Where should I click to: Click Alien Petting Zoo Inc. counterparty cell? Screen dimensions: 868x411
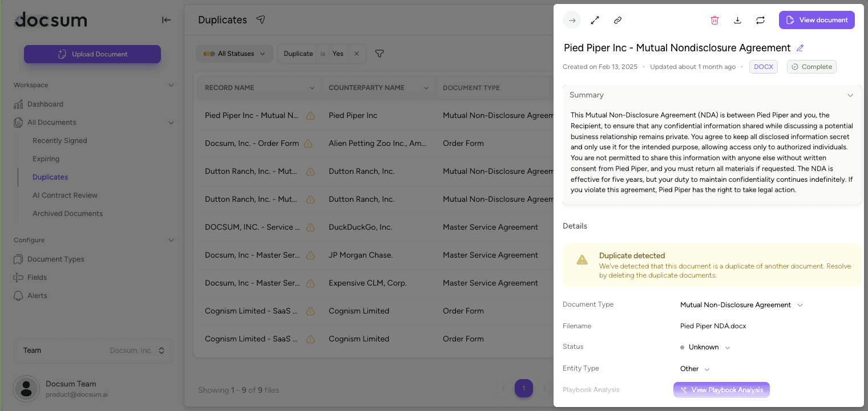coord(377,144)
